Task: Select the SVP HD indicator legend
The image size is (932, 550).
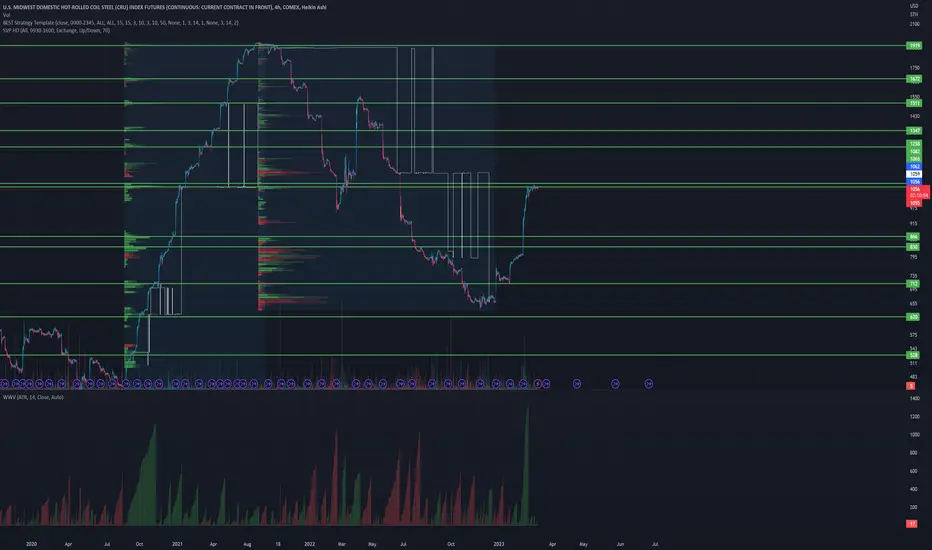Action: click(56, 30)
